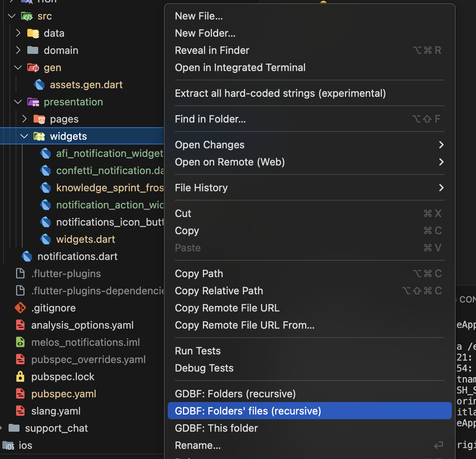Screen dimensions: 476x459
Task: Expand the Open Changes submenu arrow
Action: tap(441, 145)
